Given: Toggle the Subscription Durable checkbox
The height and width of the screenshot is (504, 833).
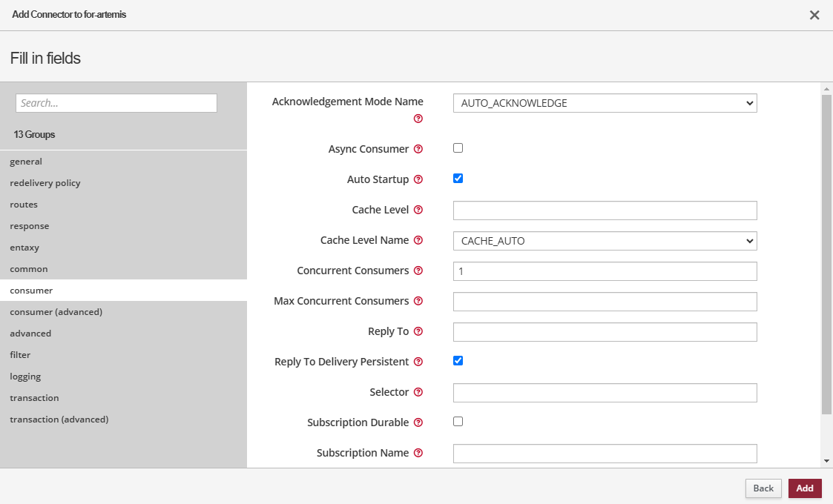Looking at the screenshot, I should point(458,422).
